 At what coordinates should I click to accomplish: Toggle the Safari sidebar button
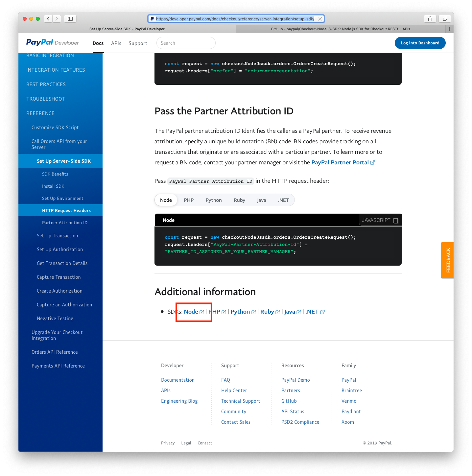coord(70,19)
